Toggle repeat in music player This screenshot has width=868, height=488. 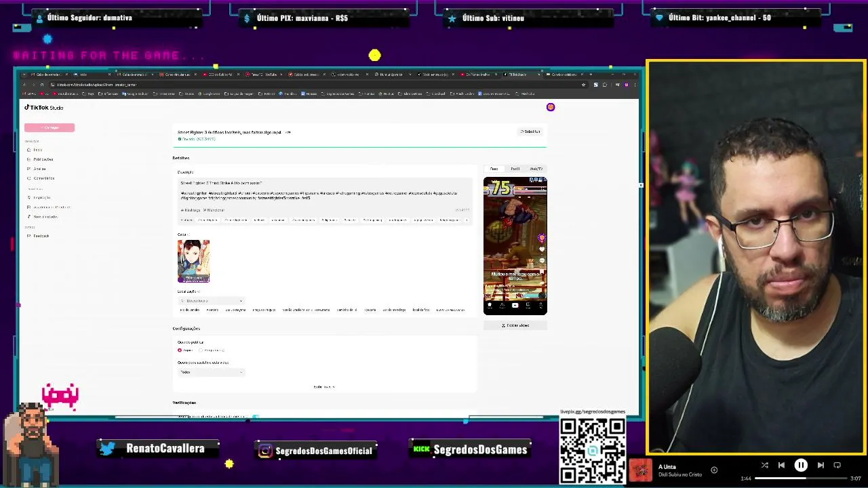click(837, 465)
